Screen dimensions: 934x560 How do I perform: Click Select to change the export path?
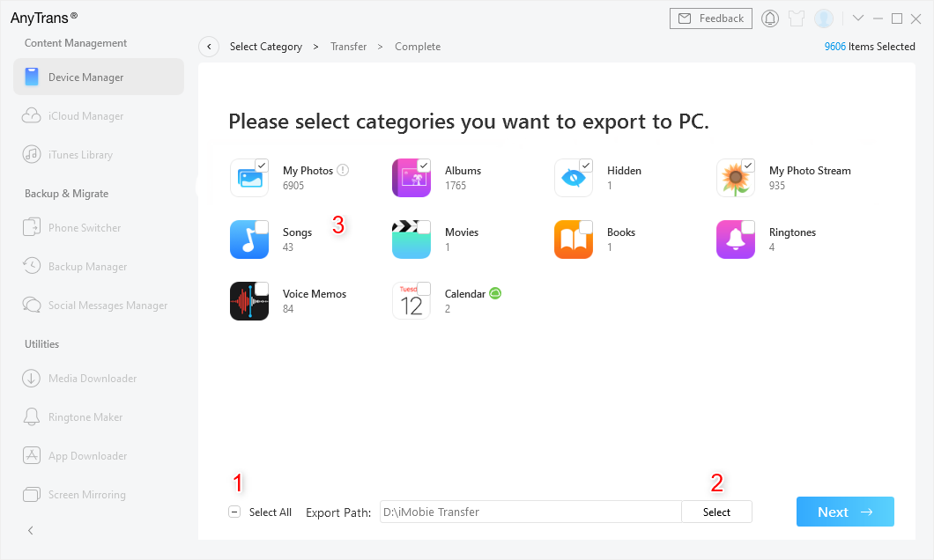716,512
